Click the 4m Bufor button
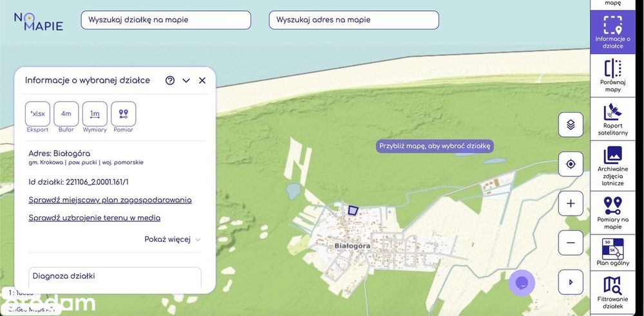 66,114
